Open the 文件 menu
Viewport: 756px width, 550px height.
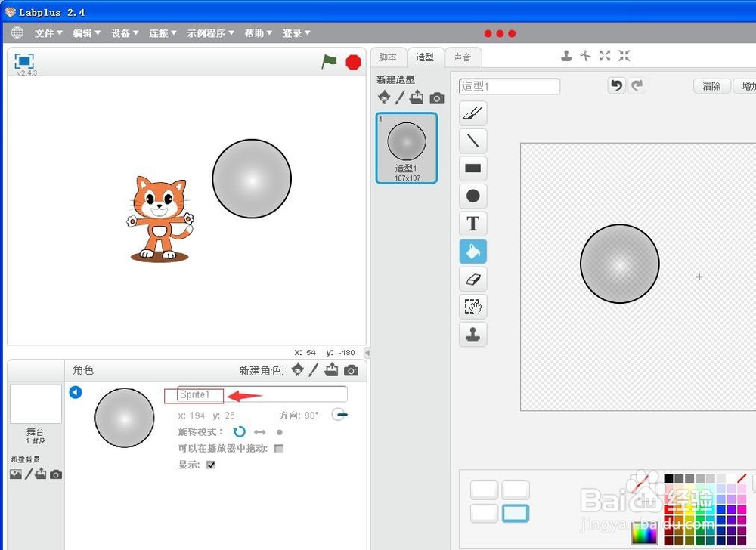click(48, 32)
